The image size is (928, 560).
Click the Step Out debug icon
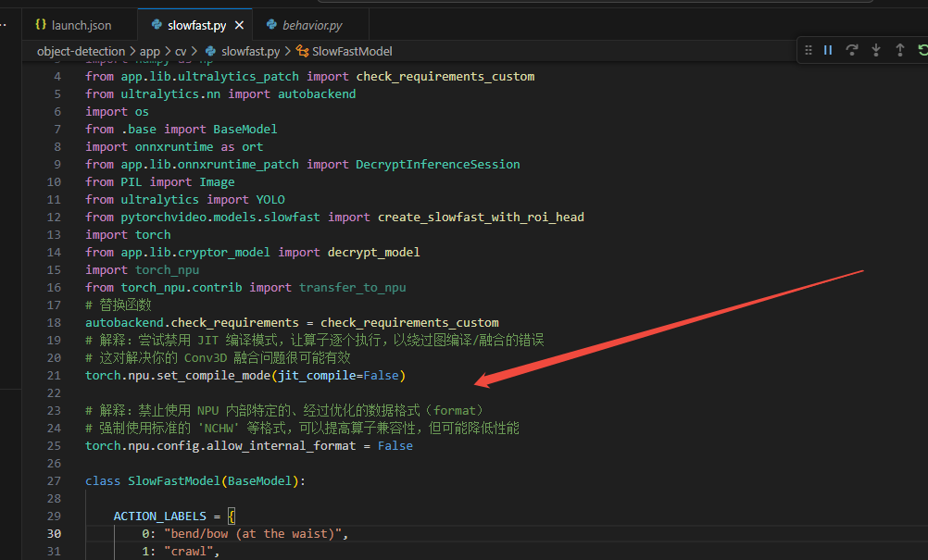coord(899,50)
